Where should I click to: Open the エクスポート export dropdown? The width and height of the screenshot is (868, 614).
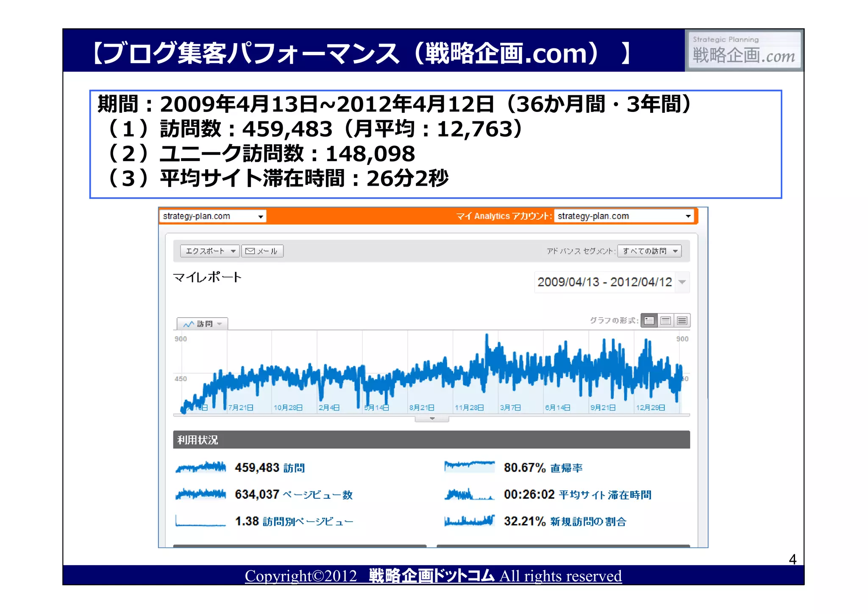pos(210,251)
